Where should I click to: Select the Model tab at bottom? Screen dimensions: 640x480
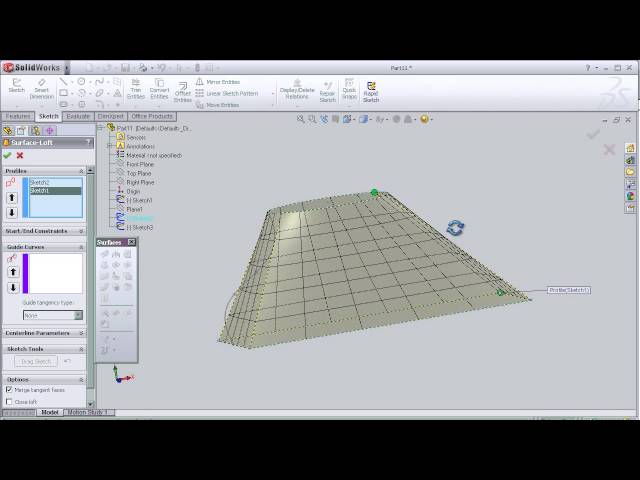point(50,412)
